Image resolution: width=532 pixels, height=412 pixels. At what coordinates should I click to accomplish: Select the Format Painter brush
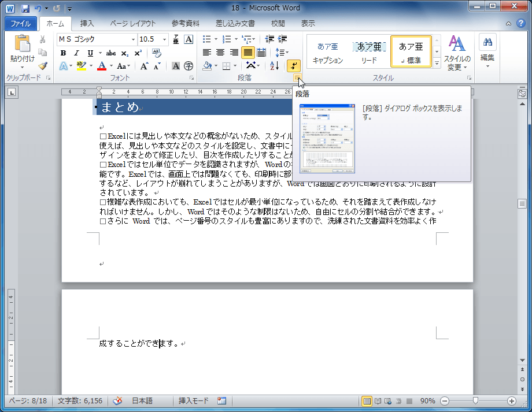pyautogui.click(x=42, y=66)
